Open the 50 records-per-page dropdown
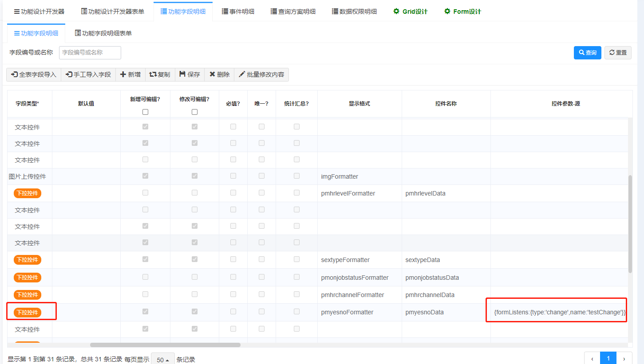Screen dimensions: 644x364 pyautogui.click(x=163, y=360)
